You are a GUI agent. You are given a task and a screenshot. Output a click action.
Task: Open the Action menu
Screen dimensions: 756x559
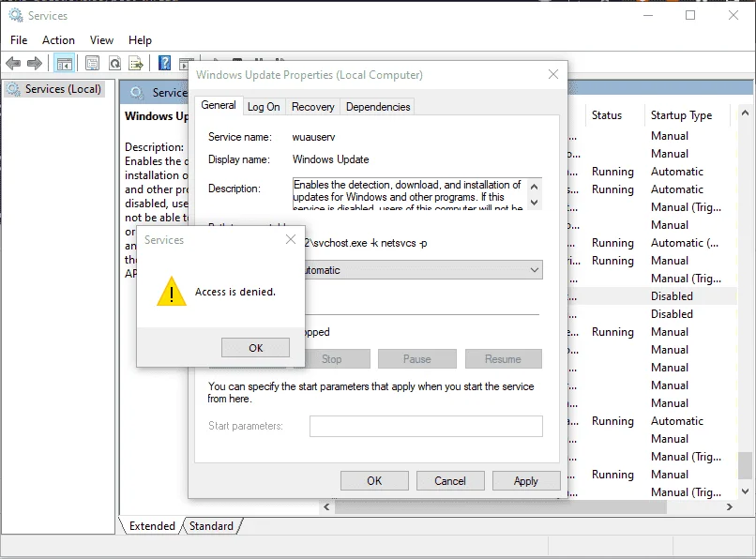58,40
